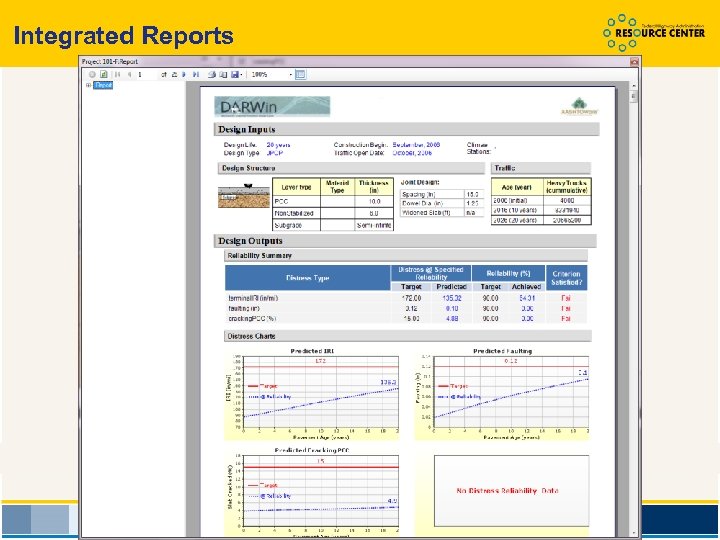Click the pavement cross-section thumbnail

[244, 196]
